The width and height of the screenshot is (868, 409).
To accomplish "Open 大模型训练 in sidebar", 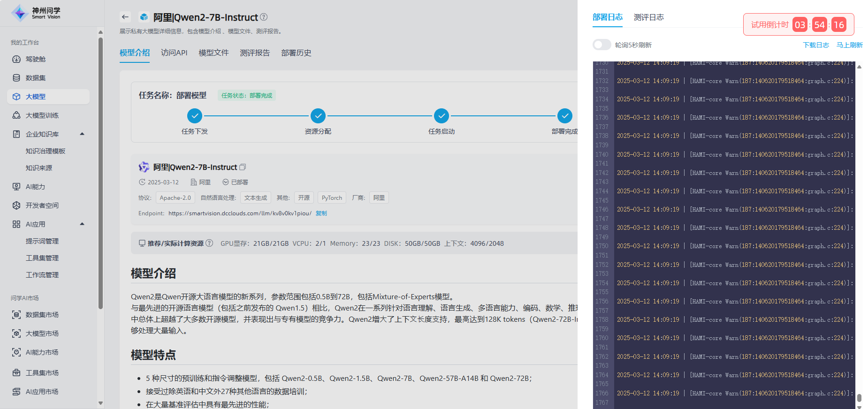I will tap(42, 115).
